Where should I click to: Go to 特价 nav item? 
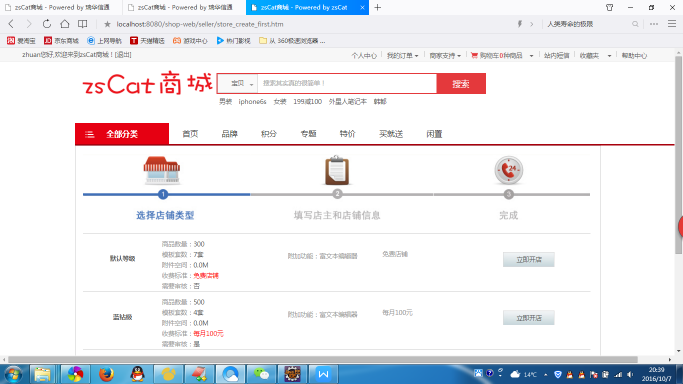pos(347,134)
